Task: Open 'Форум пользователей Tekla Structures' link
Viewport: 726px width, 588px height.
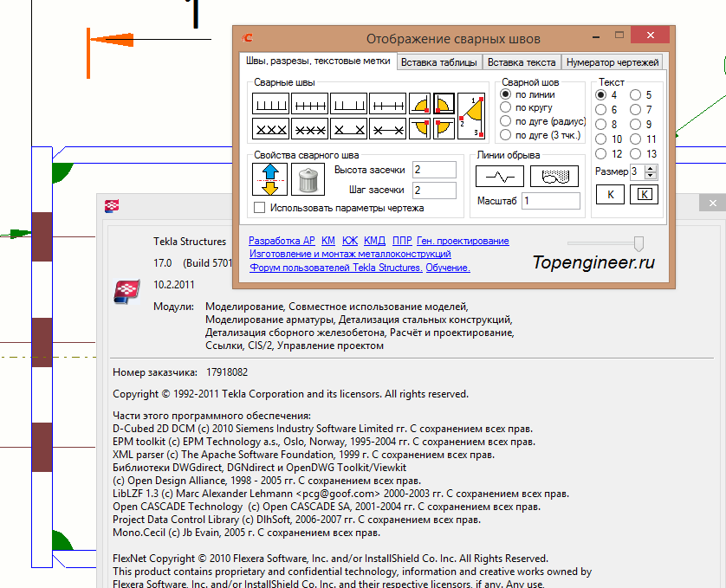Action: [x=335, y=268]
